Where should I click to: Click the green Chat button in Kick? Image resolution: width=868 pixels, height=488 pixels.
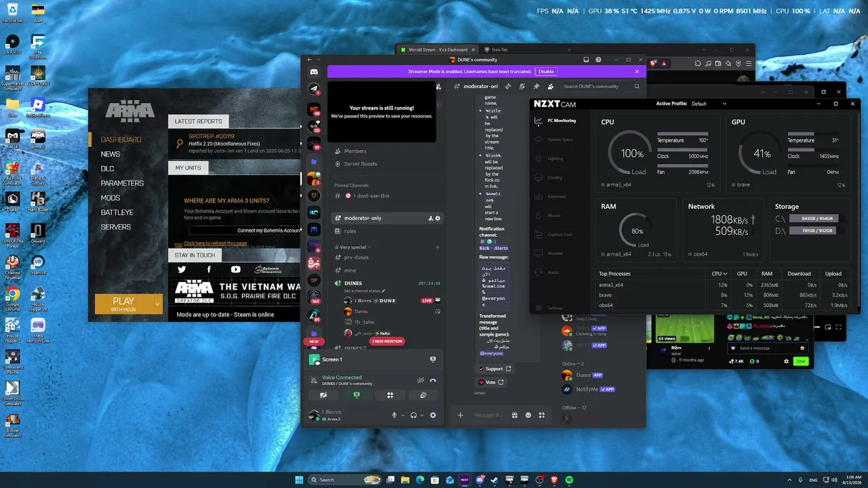[x=801, y=361]
